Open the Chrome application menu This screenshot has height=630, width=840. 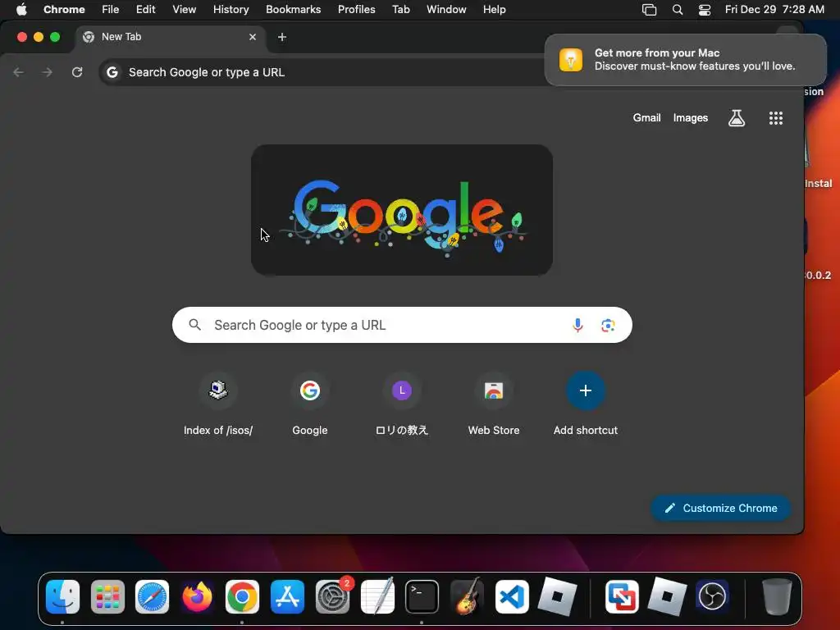pos(64,9)
